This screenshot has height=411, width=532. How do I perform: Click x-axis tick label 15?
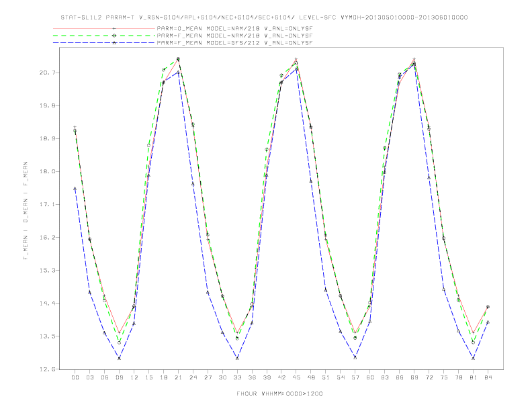(x=148, y=377)
